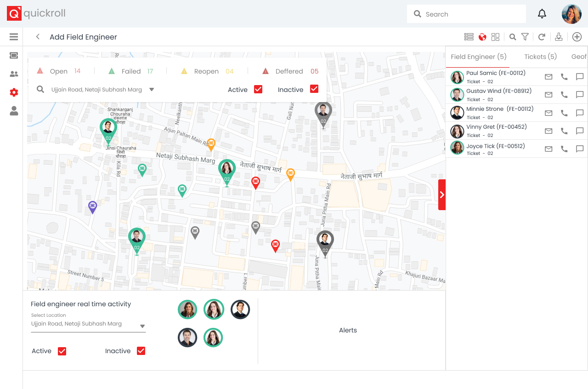Open red settings gear in sidebar
Image resolution: width=588 pixels, height=389 pixels.
point(14,92)
